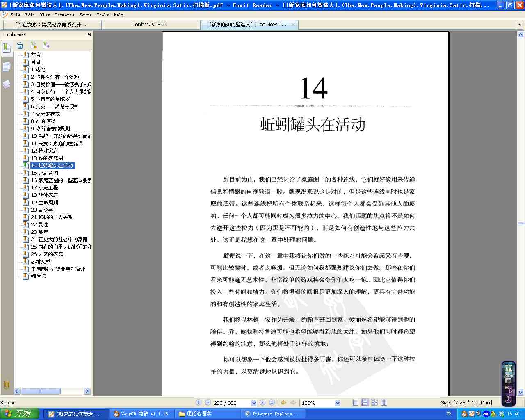Switch to continuous page layout
This screenshot has width=525, height=420.
coord(365,403)
